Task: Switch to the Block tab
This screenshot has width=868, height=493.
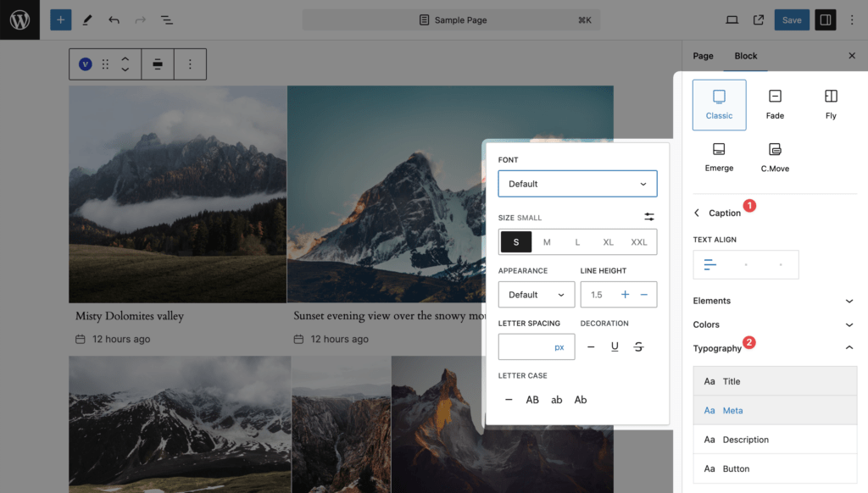Action: click(x=746, y=55)
